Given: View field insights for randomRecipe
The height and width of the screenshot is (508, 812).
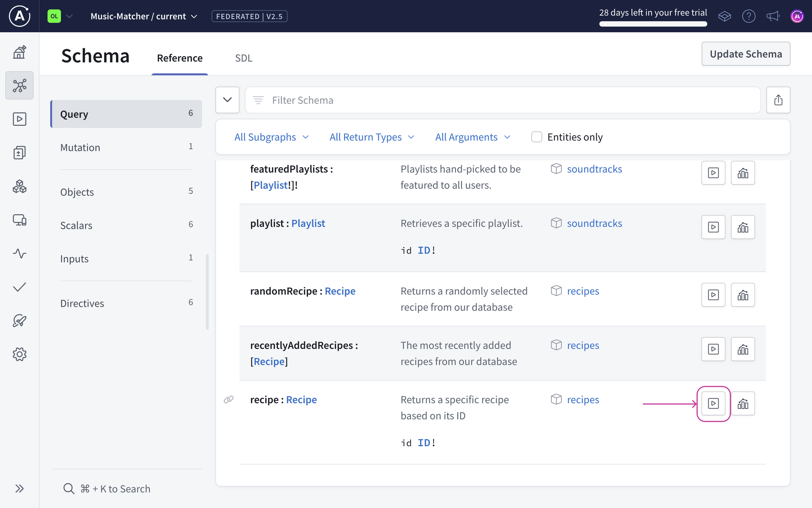Looking at the screenshot, I should pos(743,295).
